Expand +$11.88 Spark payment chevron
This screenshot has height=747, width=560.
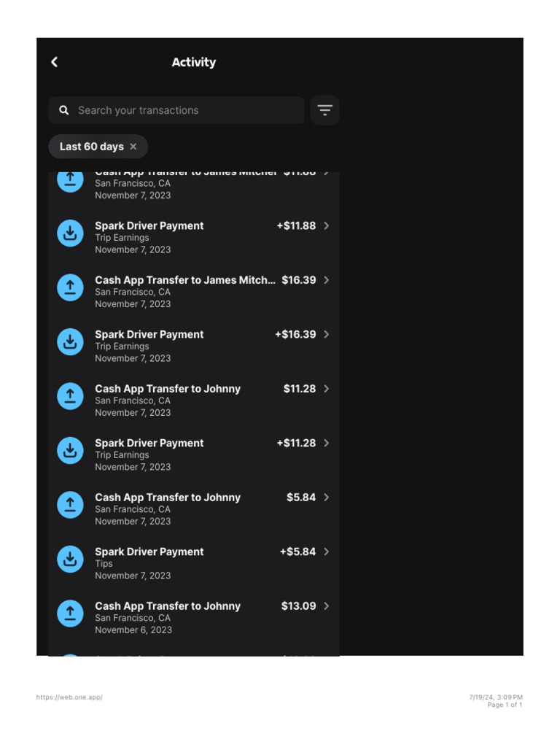coord(327,226)
